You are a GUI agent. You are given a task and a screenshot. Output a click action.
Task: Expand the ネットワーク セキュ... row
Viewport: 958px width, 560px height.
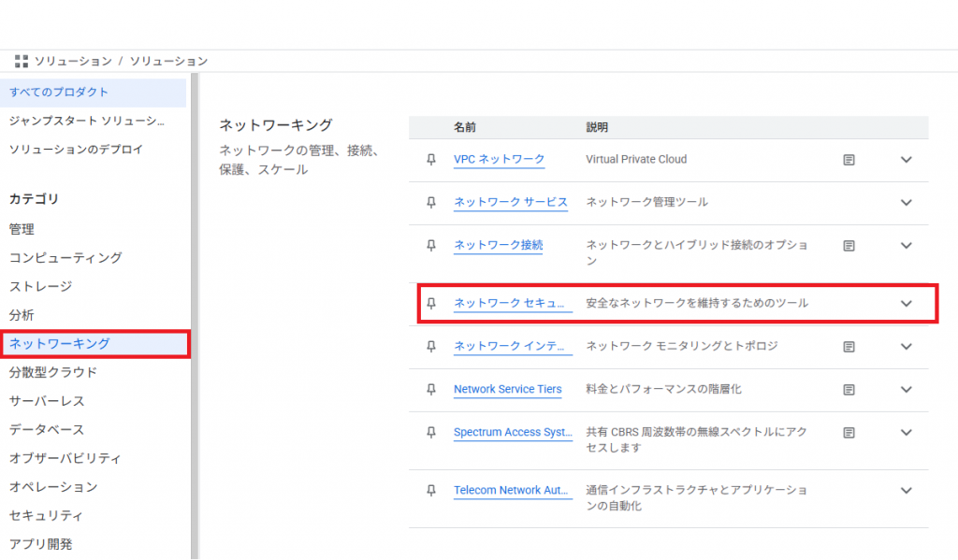[x=906, y=304]
